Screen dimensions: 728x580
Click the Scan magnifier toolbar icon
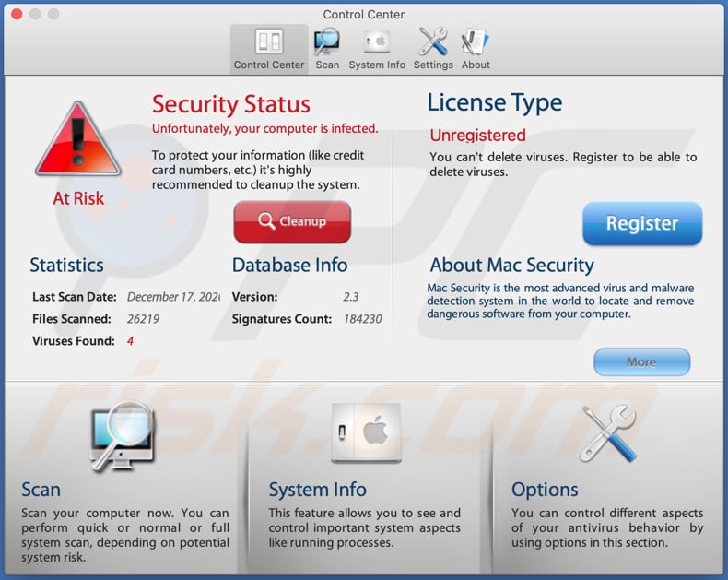coord(327,41)
